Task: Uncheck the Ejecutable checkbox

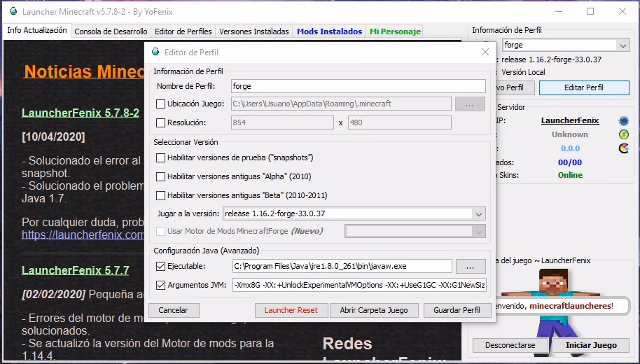Action: (161, 266)
